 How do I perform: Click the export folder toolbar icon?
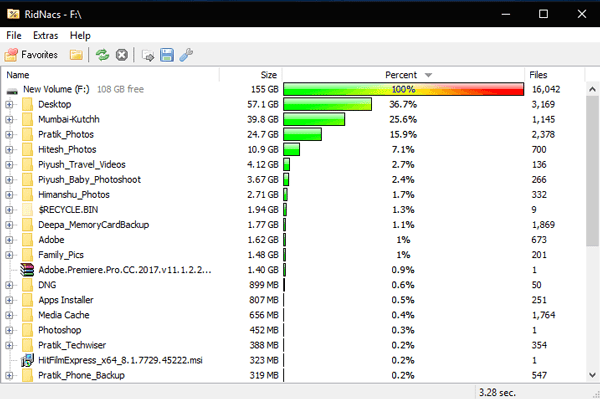point(148,55)
